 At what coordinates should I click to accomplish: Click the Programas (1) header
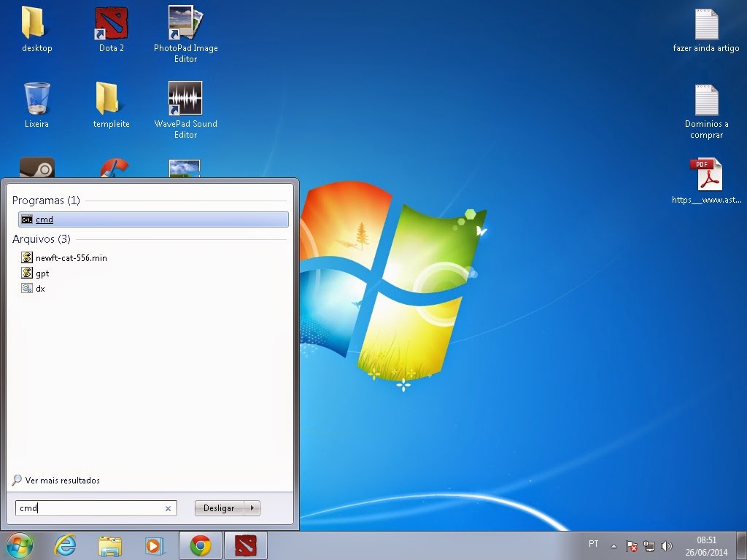[46, 201]
